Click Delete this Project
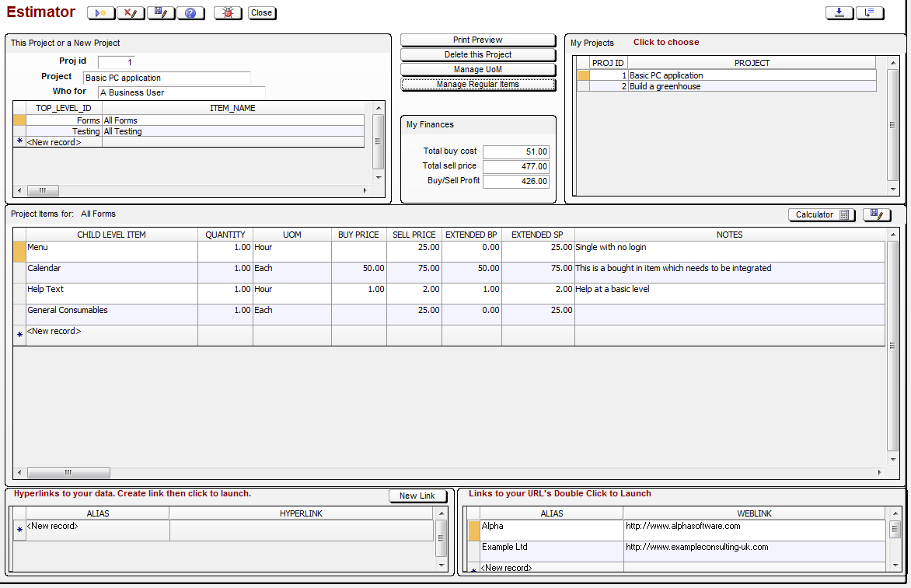The height and width of the screenshot is (588, 911). point(478,55)
